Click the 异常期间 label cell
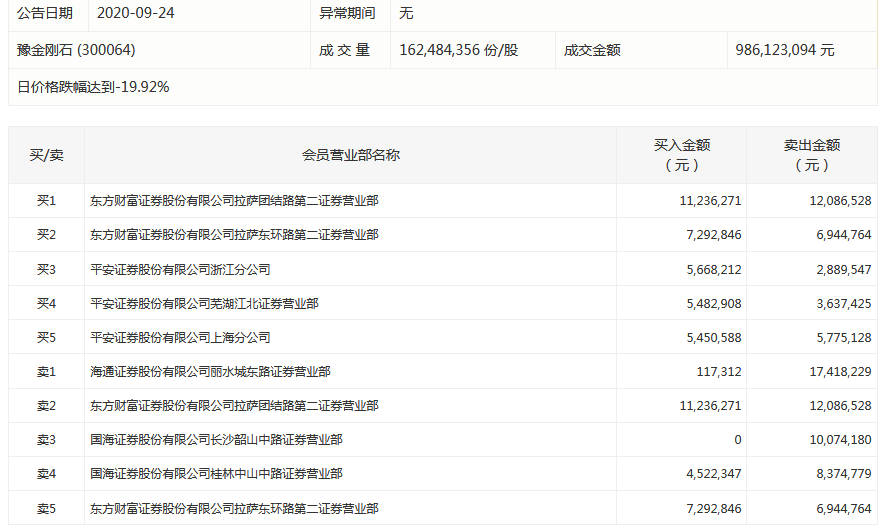888x529 pixels. point(347,14)
